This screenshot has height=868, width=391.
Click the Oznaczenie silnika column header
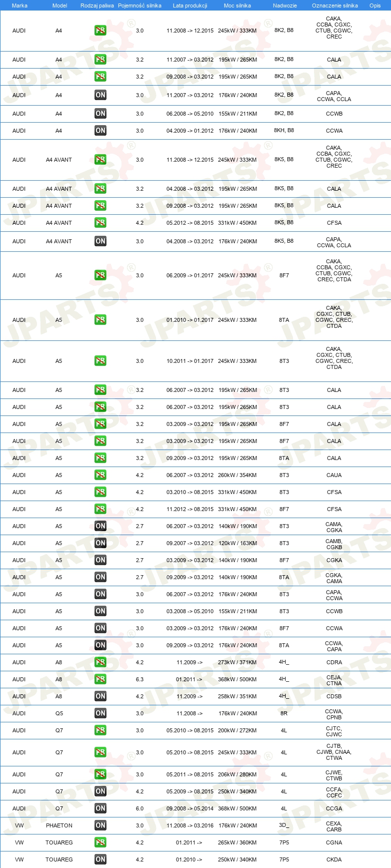tap(335, 6)
